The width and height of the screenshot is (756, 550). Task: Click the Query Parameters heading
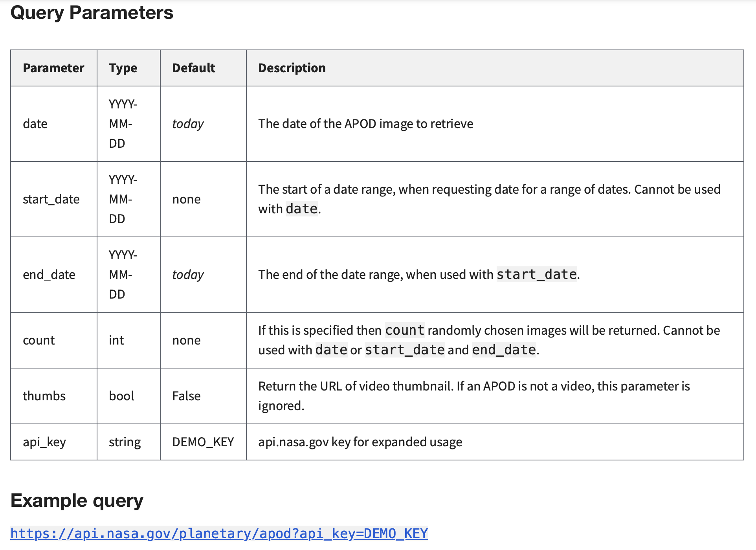point(92,13)
